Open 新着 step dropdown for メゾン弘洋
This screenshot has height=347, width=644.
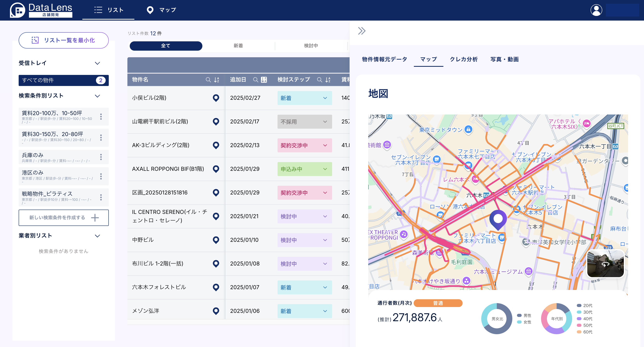[x=305, y=311]
